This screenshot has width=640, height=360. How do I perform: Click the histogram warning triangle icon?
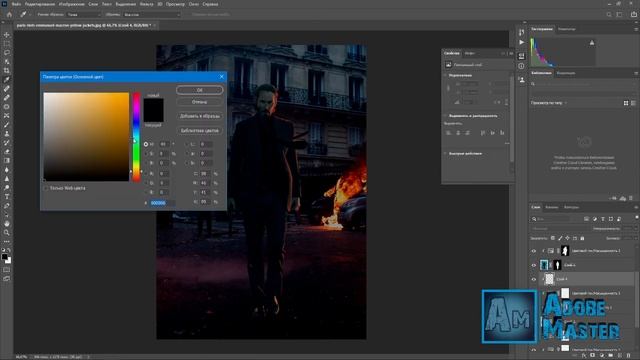[x=592, y=42]
